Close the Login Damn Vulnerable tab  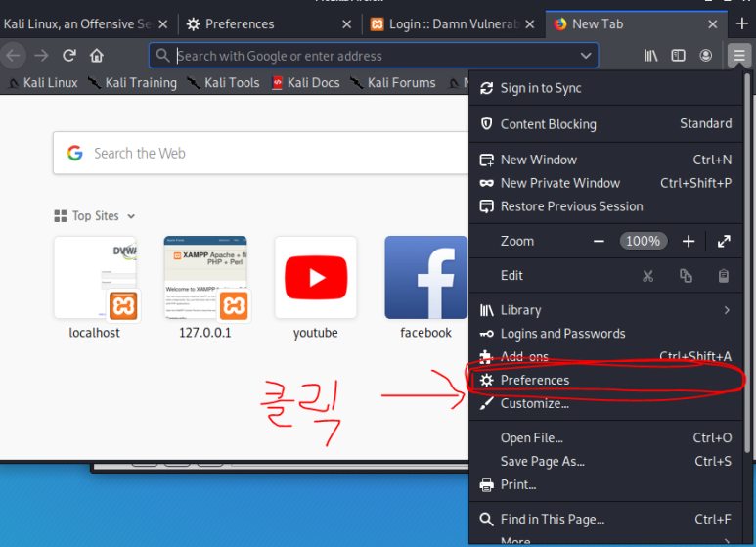click(530, 24)
